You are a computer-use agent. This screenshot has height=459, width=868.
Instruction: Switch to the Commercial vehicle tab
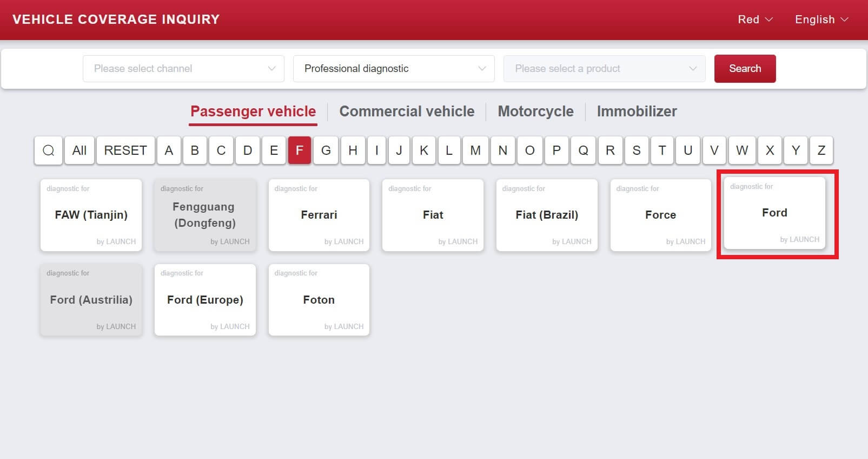pyautogui.click(x=407, y=112)
